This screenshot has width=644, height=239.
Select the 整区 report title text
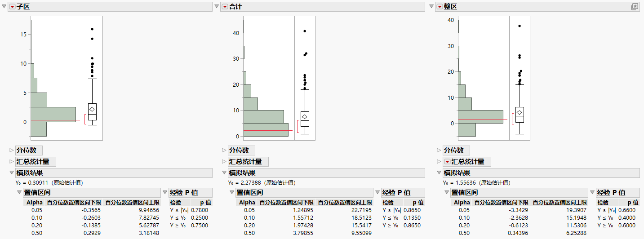tap(451, 7)
